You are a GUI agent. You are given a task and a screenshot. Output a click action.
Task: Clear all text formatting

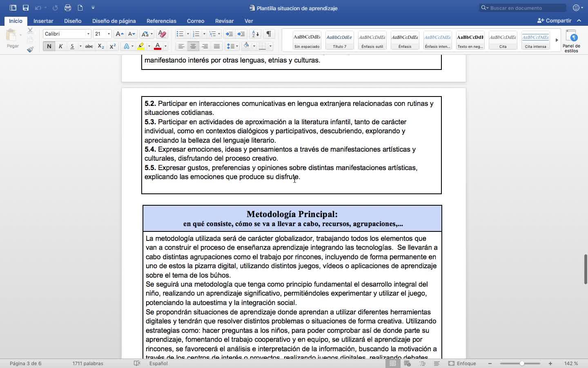coord(162,34)
